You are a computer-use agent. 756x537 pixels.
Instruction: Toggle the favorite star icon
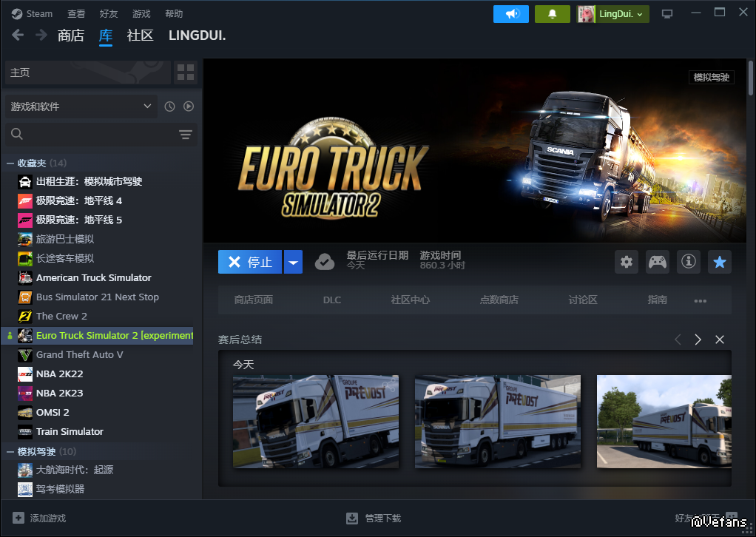(x=719, y=261)
